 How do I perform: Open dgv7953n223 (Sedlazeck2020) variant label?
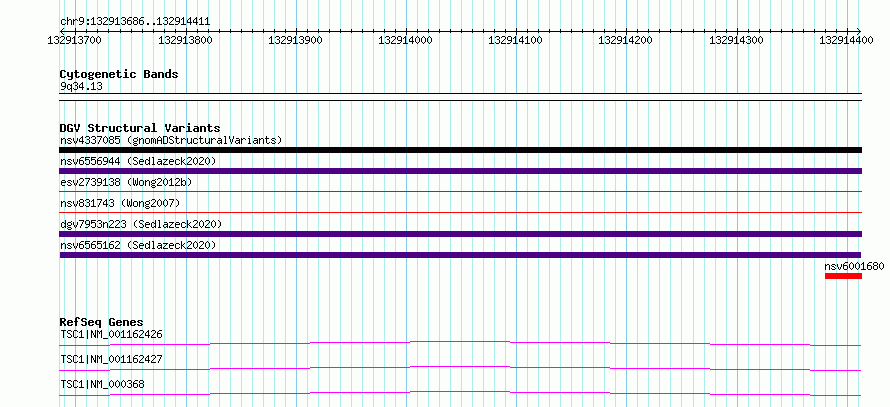pos(141,224)
